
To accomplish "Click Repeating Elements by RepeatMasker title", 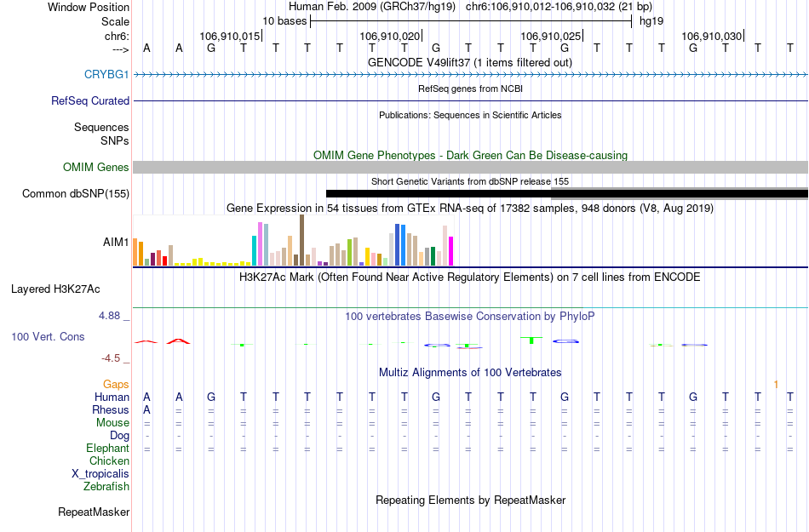I will click(x=471, y=500).
